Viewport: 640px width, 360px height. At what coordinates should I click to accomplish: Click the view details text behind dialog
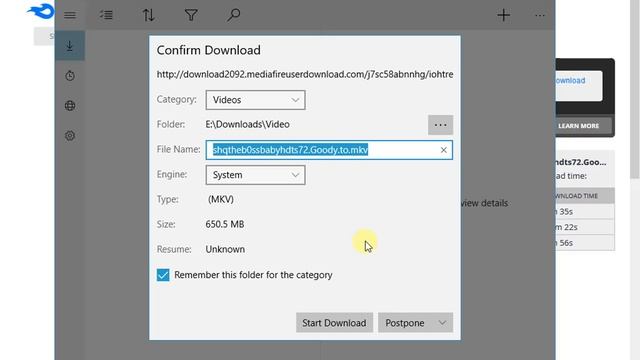click(485, 203)
